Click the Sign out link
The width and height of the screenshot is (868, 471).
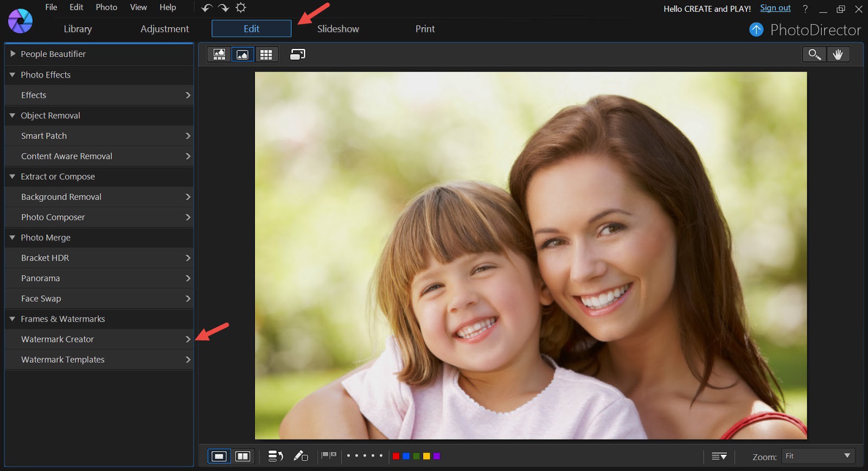coord(775,8)
